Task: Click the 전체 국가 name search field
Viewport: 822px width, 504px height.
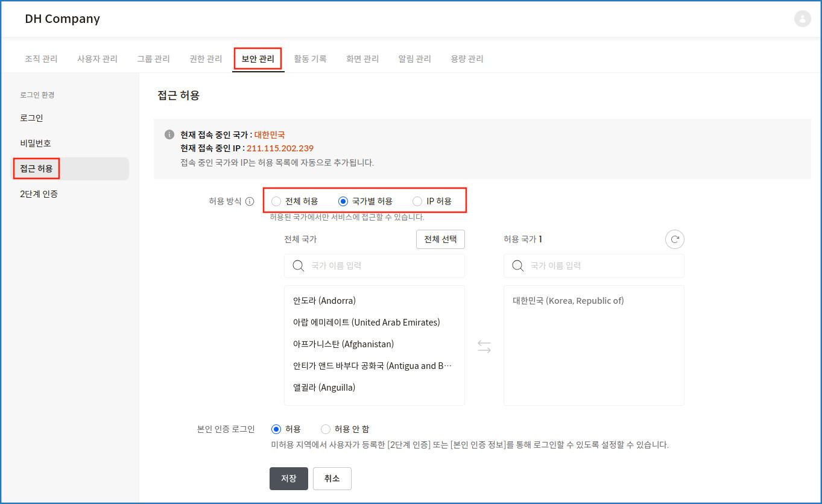Action: [x=375, y=266]
